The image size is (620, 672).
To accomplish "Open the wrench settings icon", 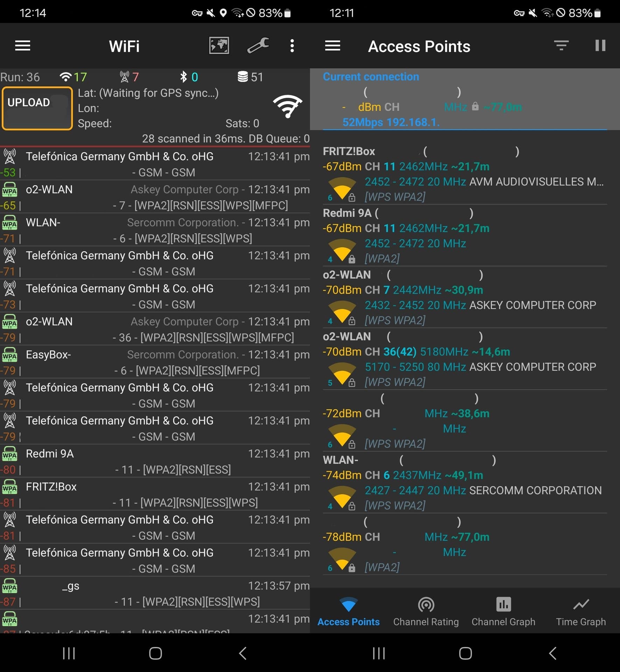I will 258,45.
